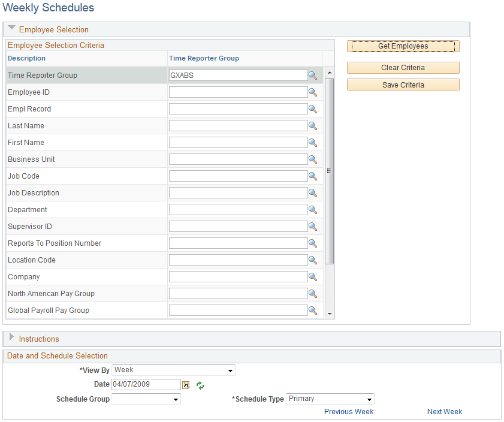Viewport: 504px width, 422px height.
Task: Focus the Business Unit input field
Action: coord(238,159)
